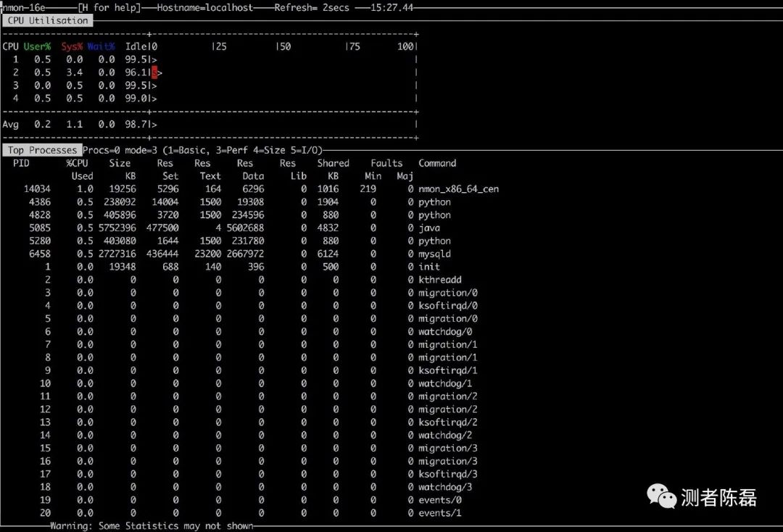Click the Shared column header

[x=333, y=163]
